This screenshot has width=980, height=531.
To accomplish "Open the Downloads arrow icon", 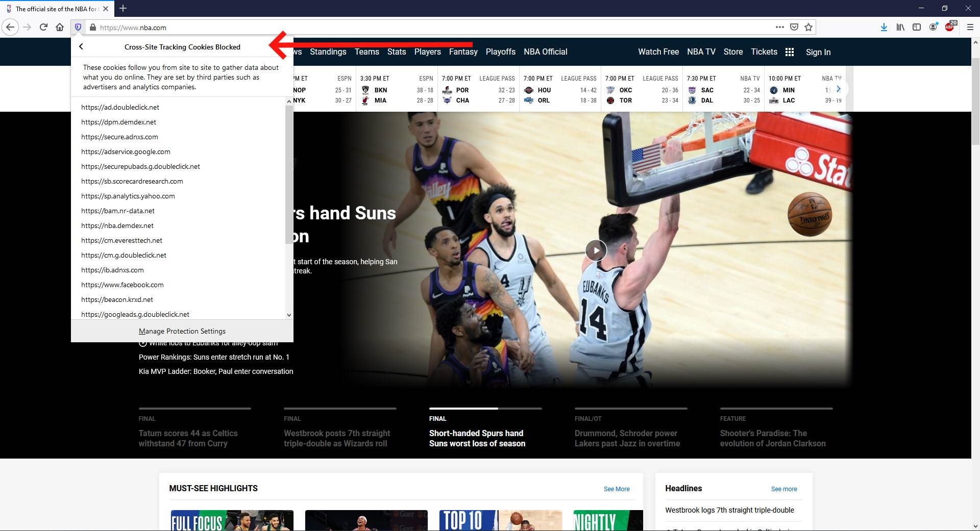I will [884, 27].
